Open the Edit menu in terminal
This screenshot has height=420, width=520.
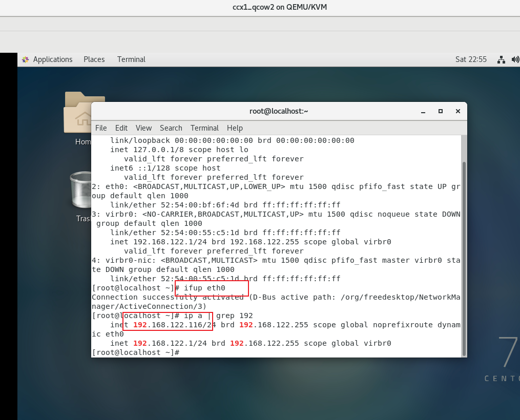121,128
